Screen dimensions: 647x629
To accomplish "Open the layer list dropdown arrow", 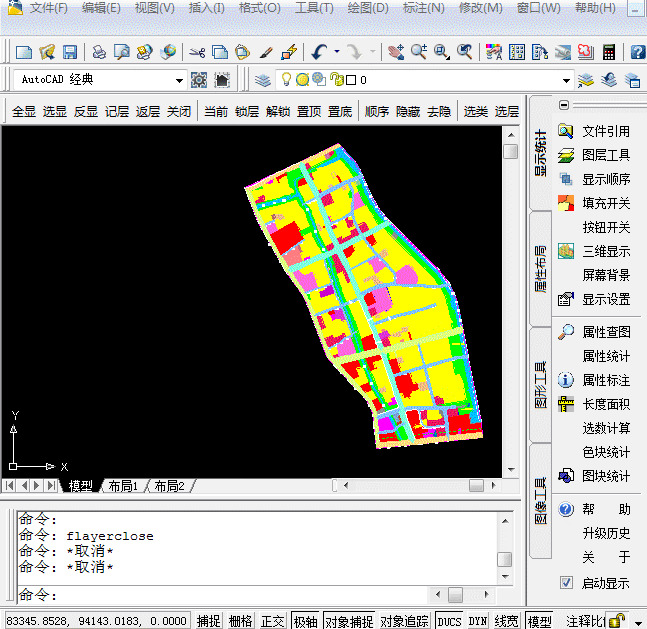I will point(566,80).
